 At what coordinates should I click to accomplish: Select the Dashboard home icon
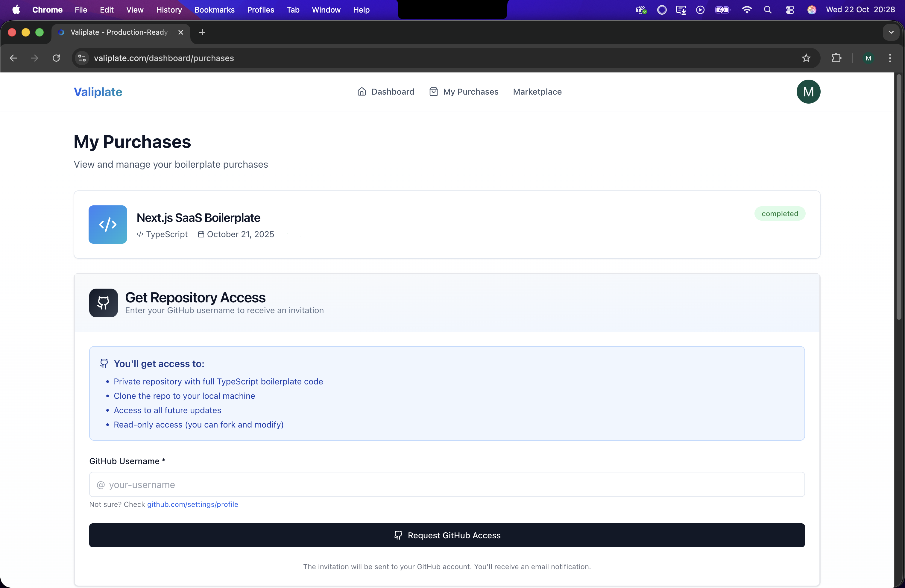pos(362,92)
